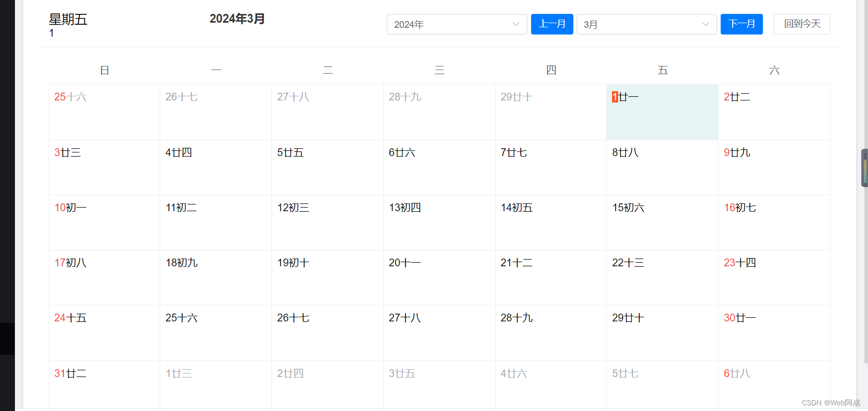
Task: Click the 六 Saturday column header
Action: coord(774,70)
